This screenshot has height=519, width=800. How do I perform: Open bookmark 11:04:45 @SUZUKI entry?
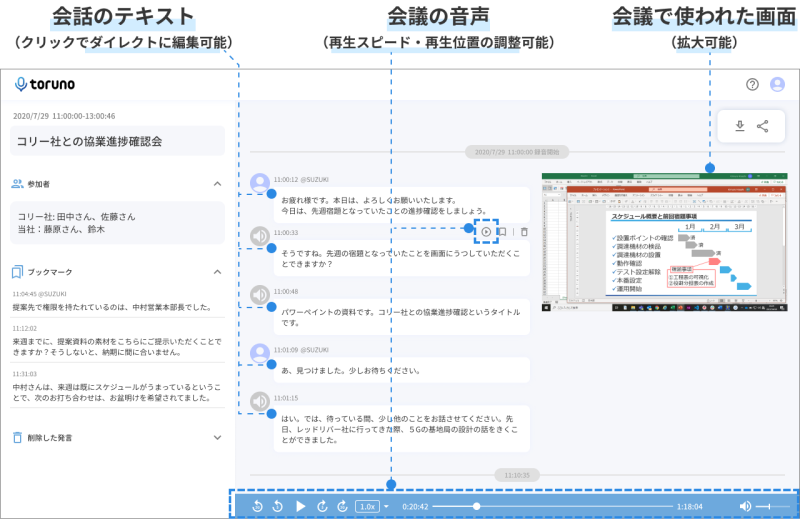point(117,301)
